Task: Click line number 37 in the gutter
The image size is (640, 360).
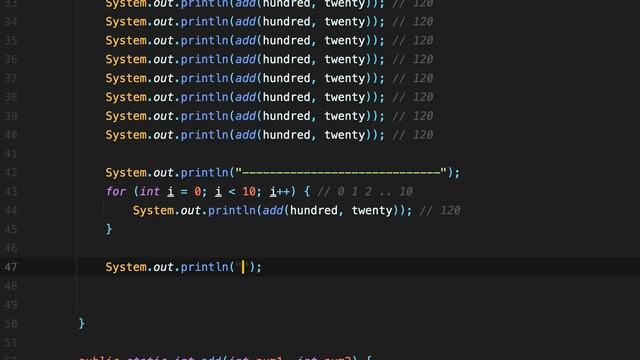Action: [x=11, y=78]
